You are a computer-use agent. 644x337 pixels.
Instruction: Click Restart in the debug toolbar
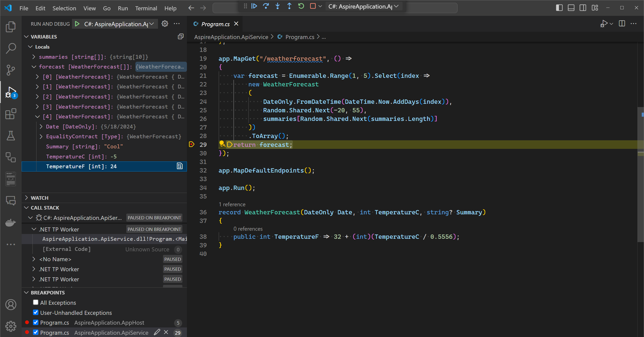[x=301, y=6]
